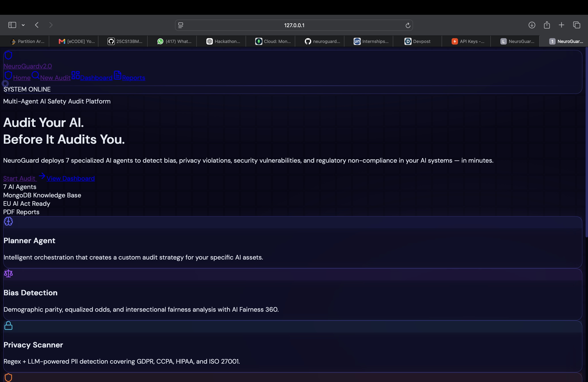
Task: Click the grid icon beside Dashboard
Action: click(x=76, y=75)
